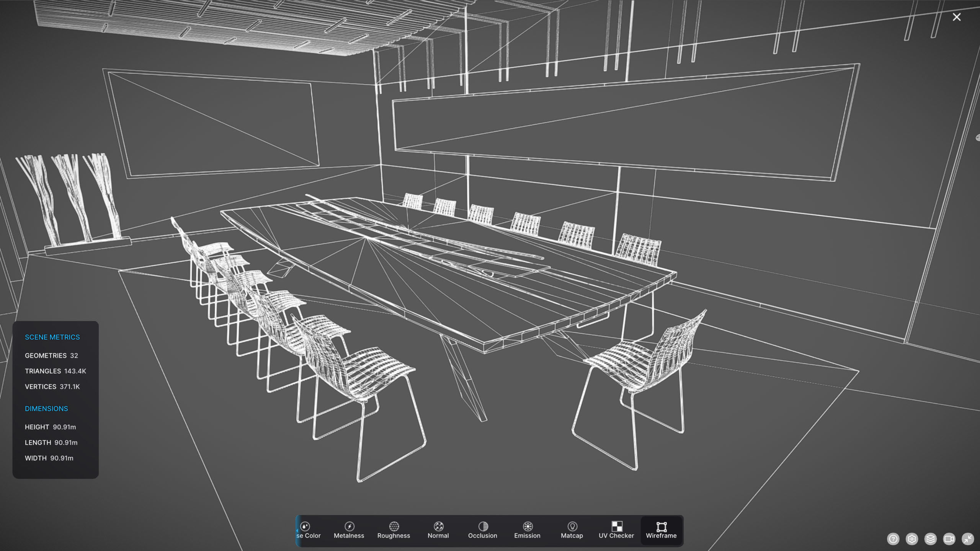Image resolution: width=980 pixels, height=551 pixels.
Task: Select the Roughness channel view
Action: (394, 530)
